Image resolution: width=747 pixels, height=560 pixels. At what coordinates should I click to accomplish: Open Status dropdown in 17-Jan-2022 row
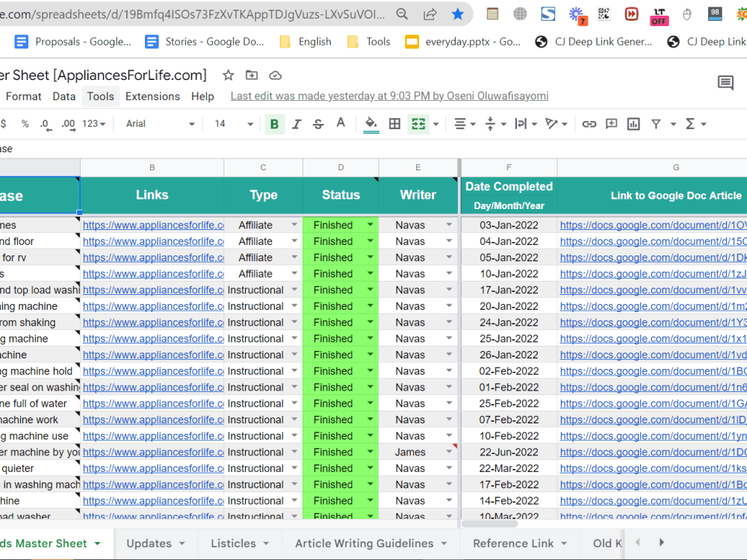(x=371, y=290)
